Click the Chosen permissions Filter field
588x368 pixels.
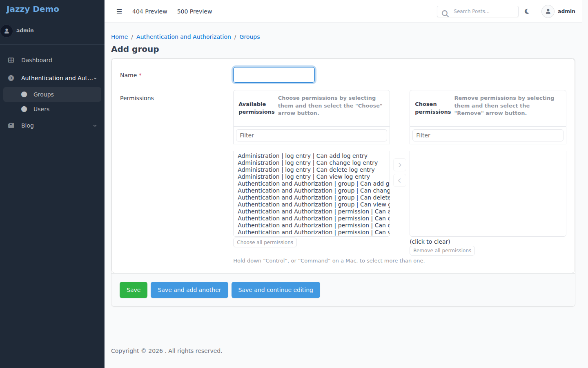pyautogui.click(x=488, y=135)
